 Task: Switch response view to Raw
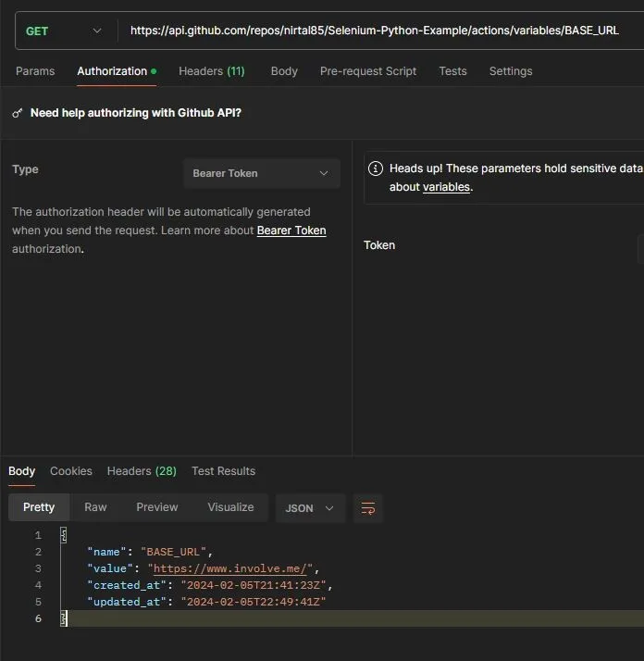(x=95, y=507)
